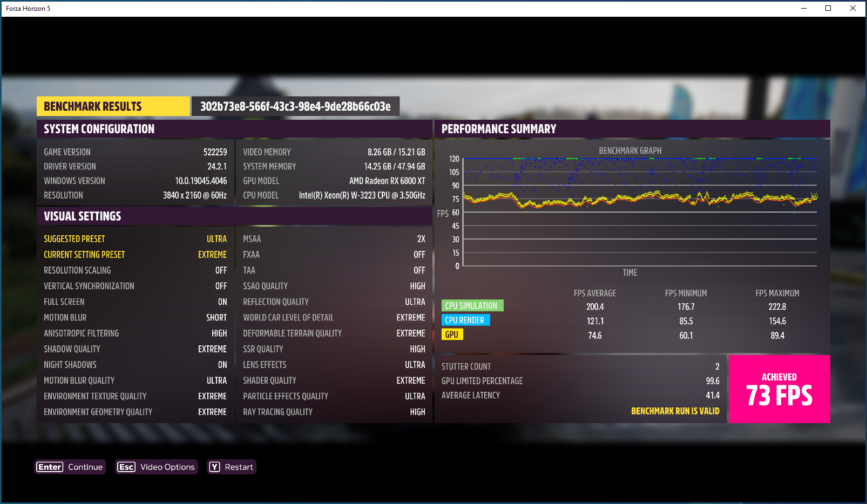Click Current Setting Preset Extreme row
The height and width of the screenshot is (504, 867).
(x=136, y=255)
